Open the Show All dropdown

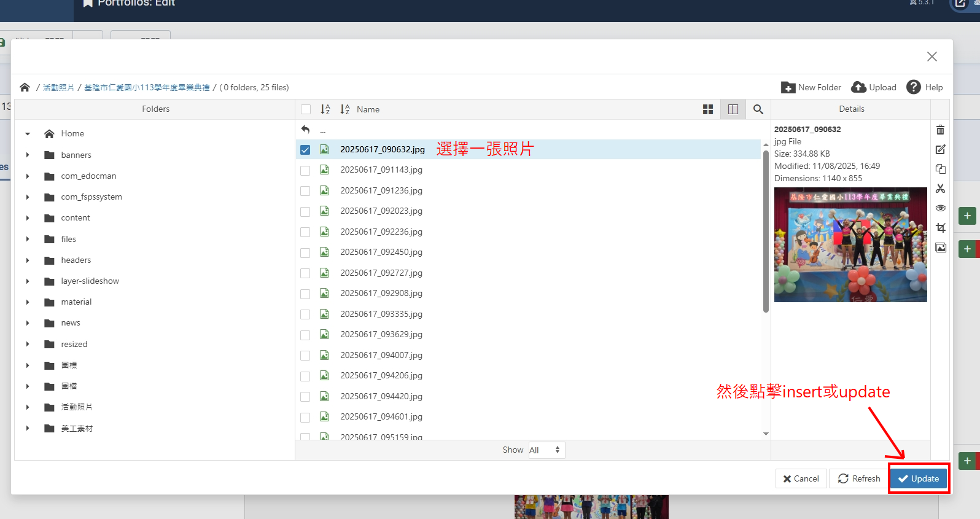coord(545,450)
